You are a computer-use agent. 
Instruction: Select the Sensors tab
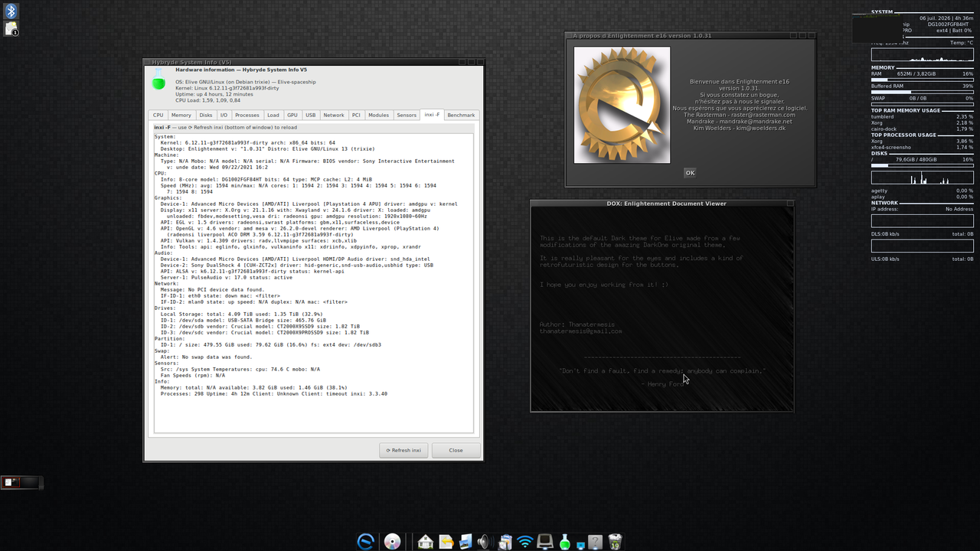[407, 115]
